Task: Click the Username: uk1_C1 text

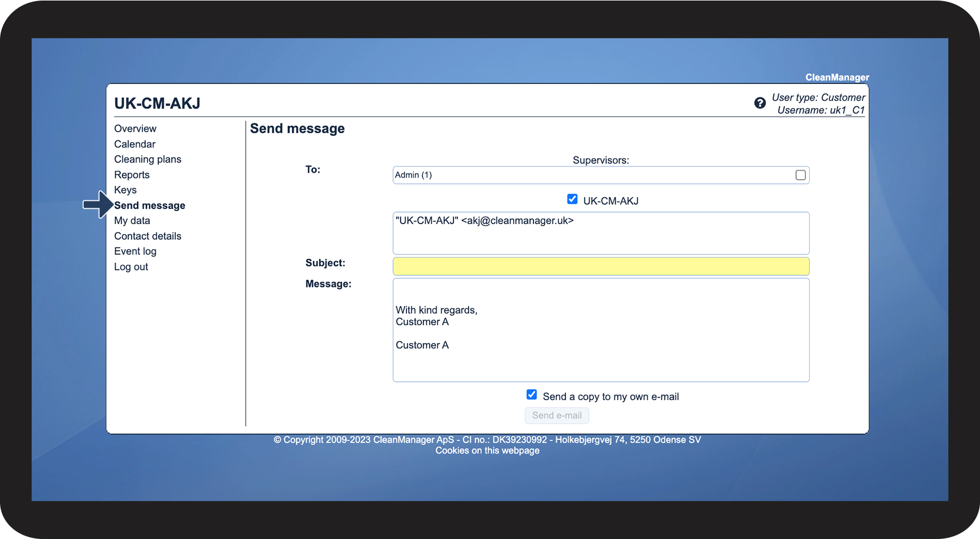Action: (821, 110)
